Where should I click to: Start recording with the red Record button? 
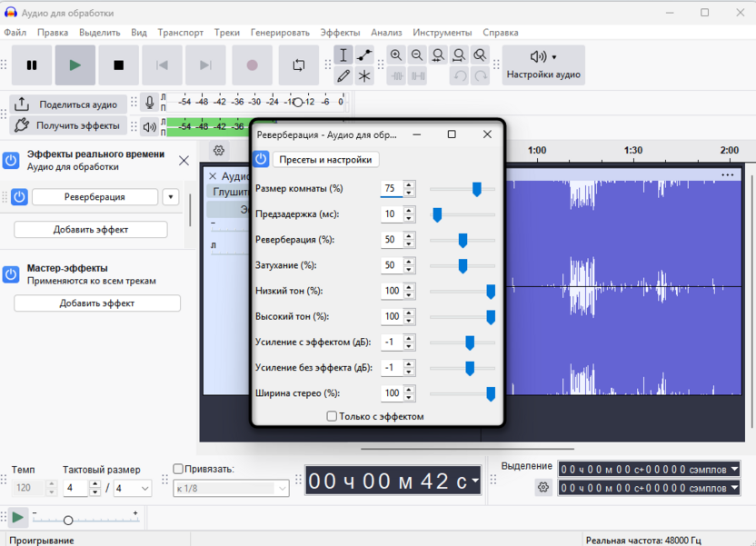click(252, 65)
